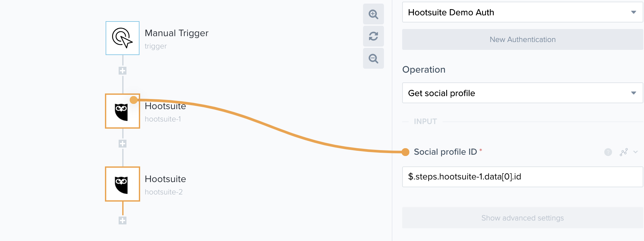Viewport: 644px width, 241px height.
Task: Click Show advanced settings
Action: coord(522,218)
